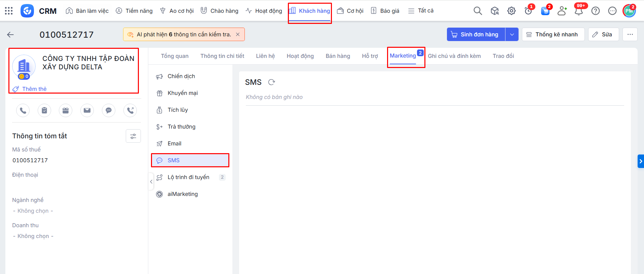Image resolution: width=644 pixels, height=274 pixels.
Task: Open the settings gear icon
Action: [512, 11]
